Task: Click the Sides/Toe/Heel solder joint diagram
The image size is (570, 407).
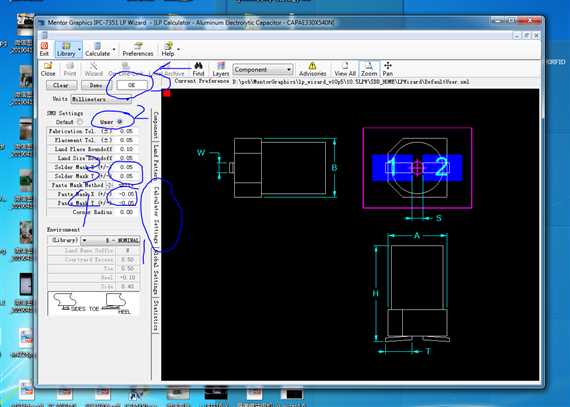Action: [93, 303]
